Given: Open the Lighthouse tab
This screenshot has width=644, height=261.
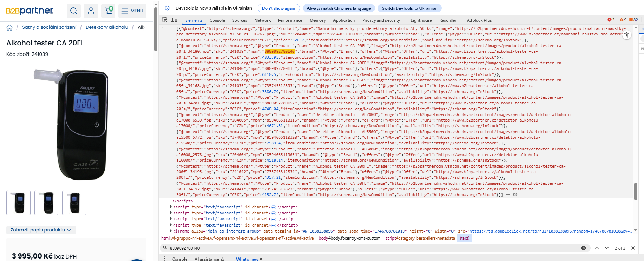Looking at the screenshot, I should [x=421, y=20].
